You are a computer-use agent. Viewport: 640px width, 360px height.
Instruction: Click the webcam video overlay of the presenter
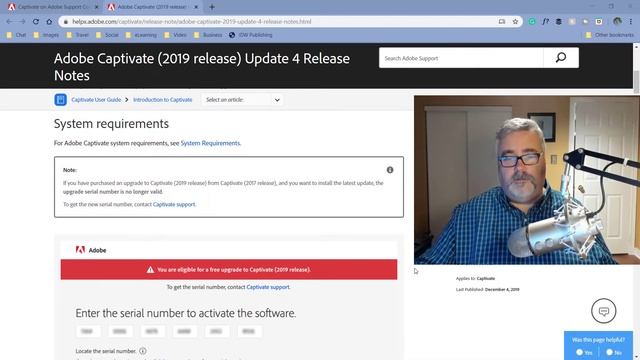coord(527,180)
